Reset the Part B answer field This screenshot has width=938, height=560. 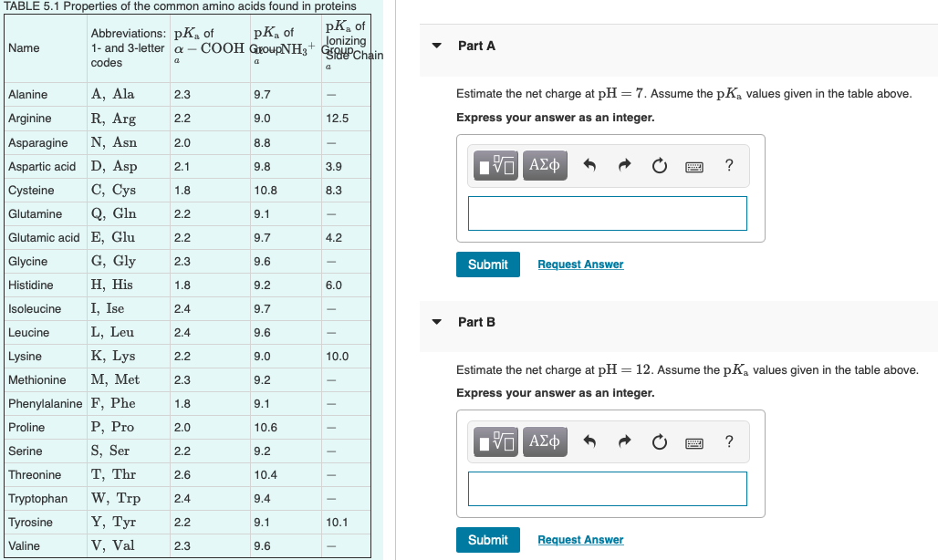click(x=659, y=441)
